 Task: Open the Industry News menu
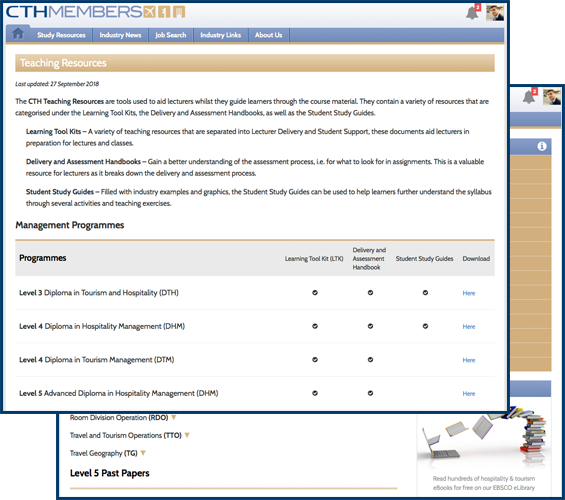[x=120, y=35]
